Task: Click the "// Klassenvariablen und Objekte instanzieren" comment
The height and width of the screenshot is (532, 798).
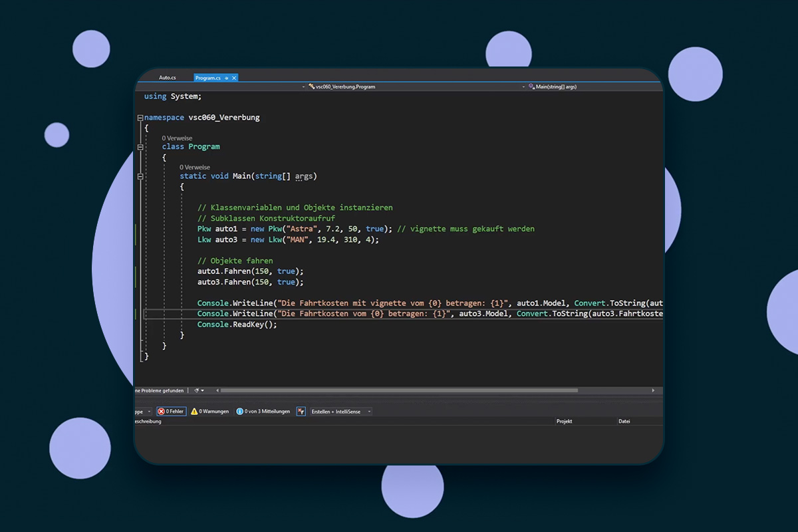Action: 295,207
